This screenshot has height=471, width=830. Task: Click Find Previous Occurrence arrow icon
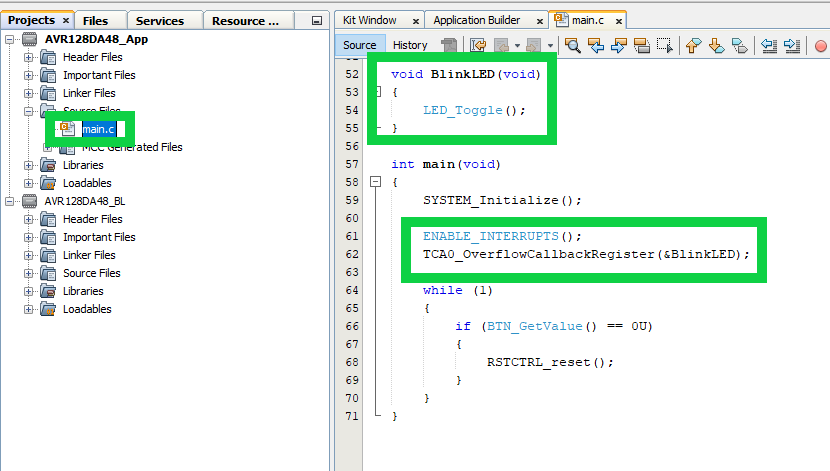point(596,45)
